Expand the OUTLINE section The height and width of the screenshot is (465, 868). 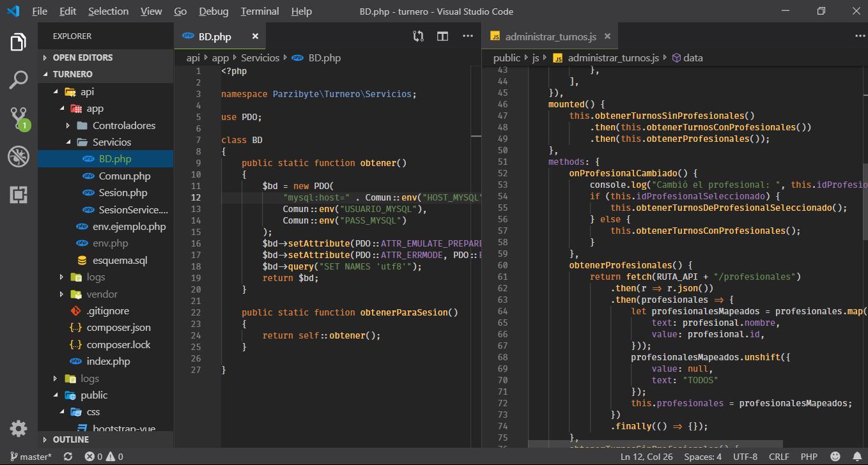(x=105, y=439)
